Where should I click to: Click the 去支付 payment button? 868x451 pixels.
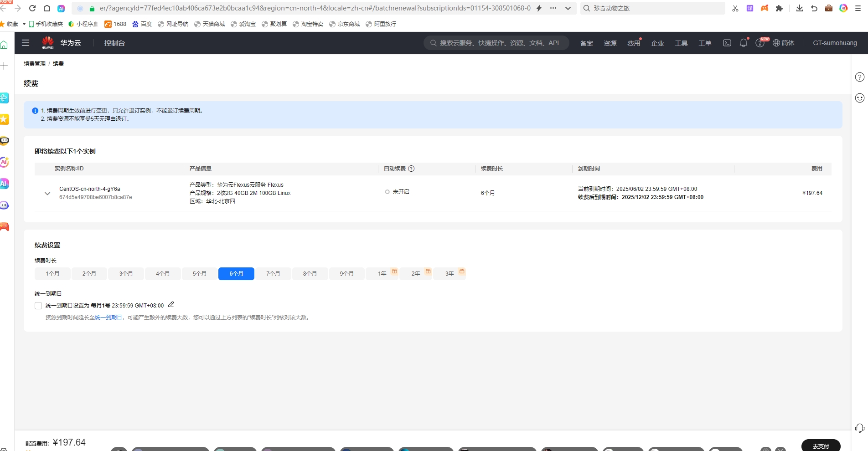[x=821, y=446]
